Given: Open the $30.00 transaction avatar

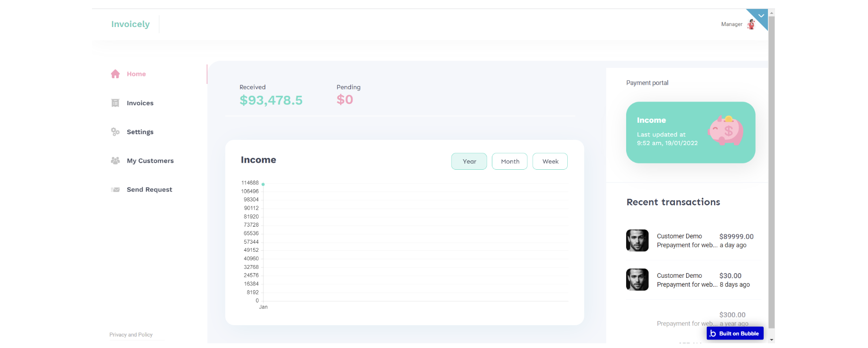Looking at the screenshot, I should [x=637, y=280].
